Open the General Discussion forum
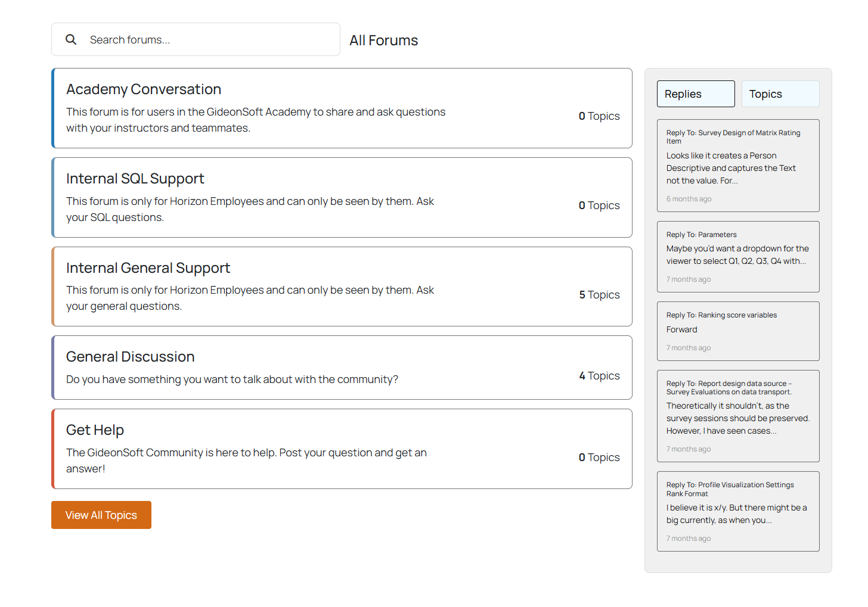This screenshot has height=607, width=868. [130, 357]
